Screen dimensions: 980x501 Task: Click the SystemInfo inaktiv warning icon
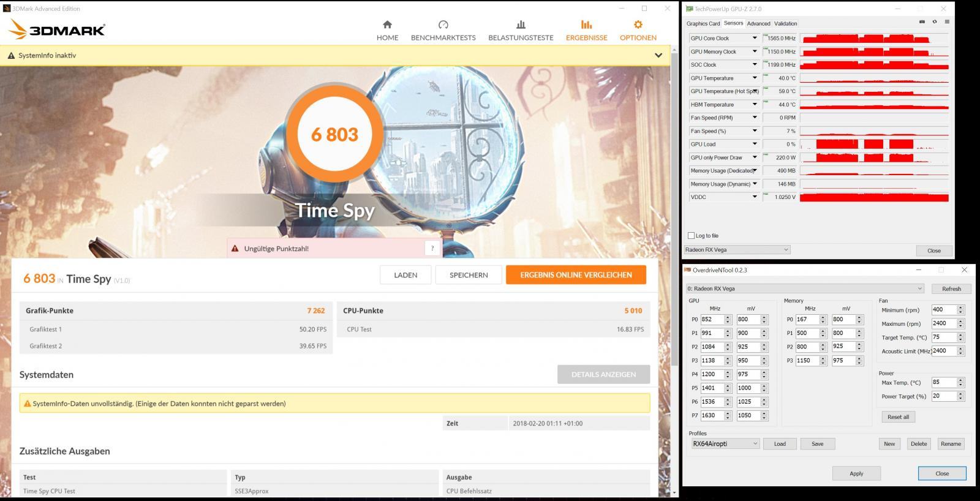(11, 55)
